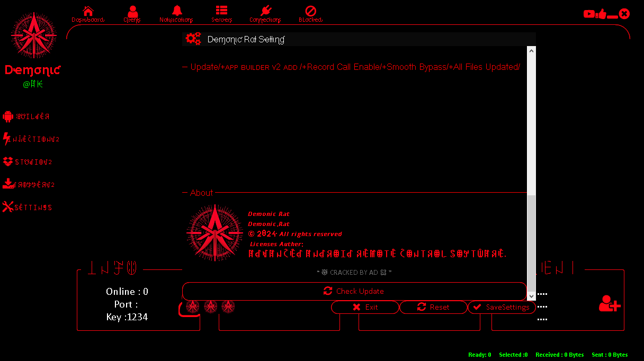This screenshot has height=361, width=644.
Task: Launch Dropper v2 download icon
Action: point(7,184)
